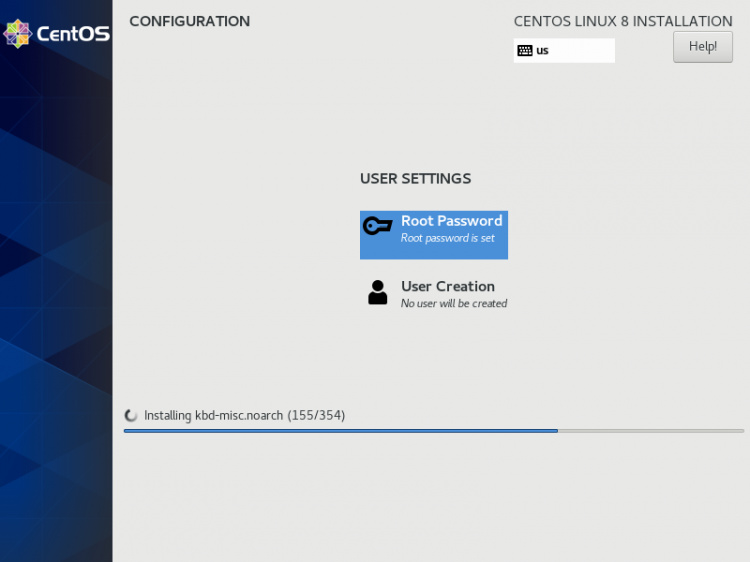Click the CentOS logo emblem

[x=17, y=33]
